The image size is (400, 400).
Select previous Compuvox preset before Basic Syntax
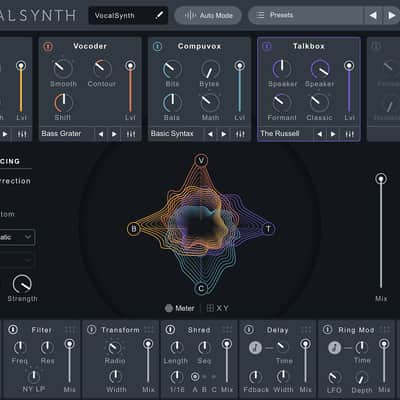point(210,134)
